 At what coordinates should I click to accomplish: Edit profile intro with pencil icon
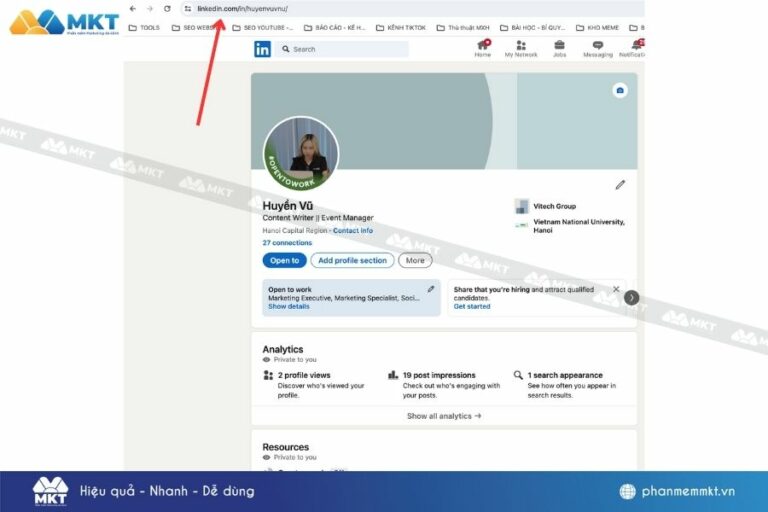point(620,185)
